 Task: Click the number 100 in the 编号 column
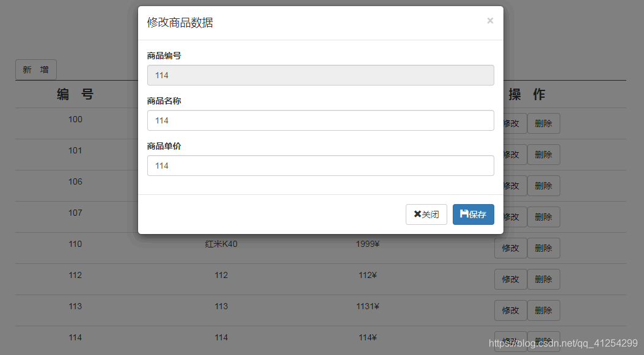click(75, 120)
